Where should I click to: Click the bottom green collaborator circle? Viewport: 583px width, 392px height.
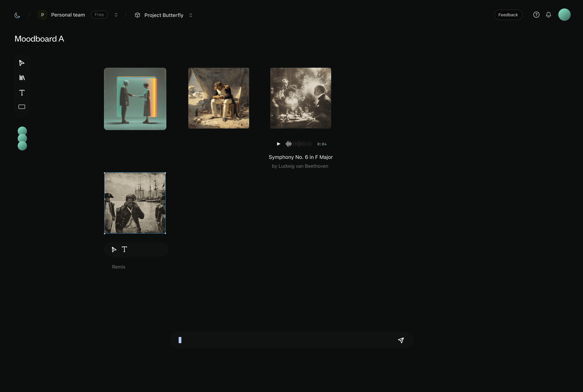click(22, 146)
